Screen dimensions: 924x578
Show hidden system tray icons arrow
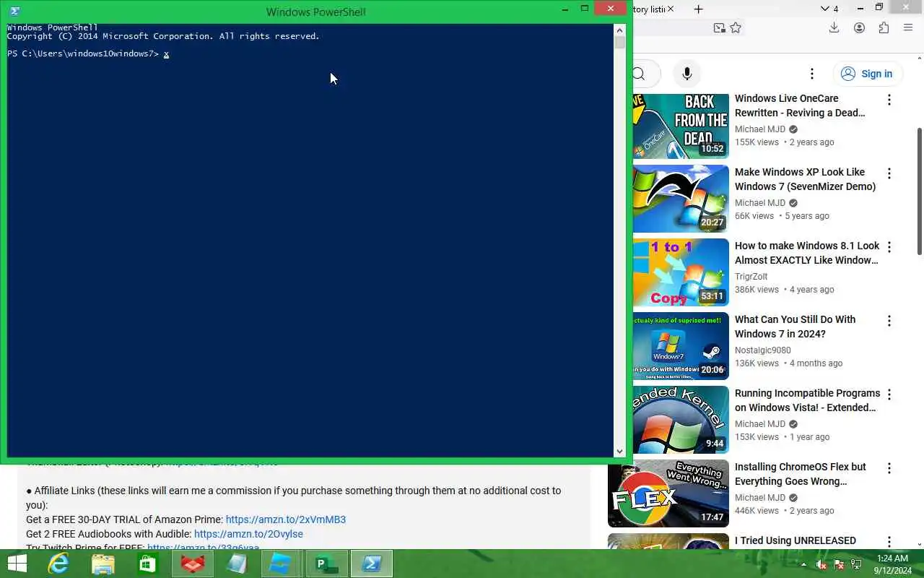(x=803, y=564)
